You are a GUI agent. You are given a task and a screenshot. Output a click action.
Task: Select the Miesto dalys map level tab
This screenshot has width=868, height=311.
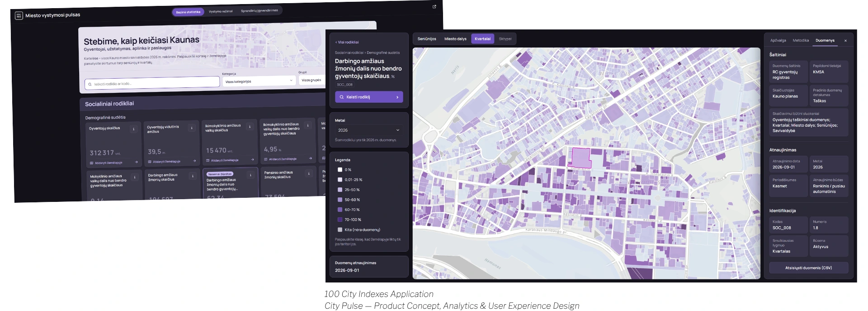coord(455,39)
